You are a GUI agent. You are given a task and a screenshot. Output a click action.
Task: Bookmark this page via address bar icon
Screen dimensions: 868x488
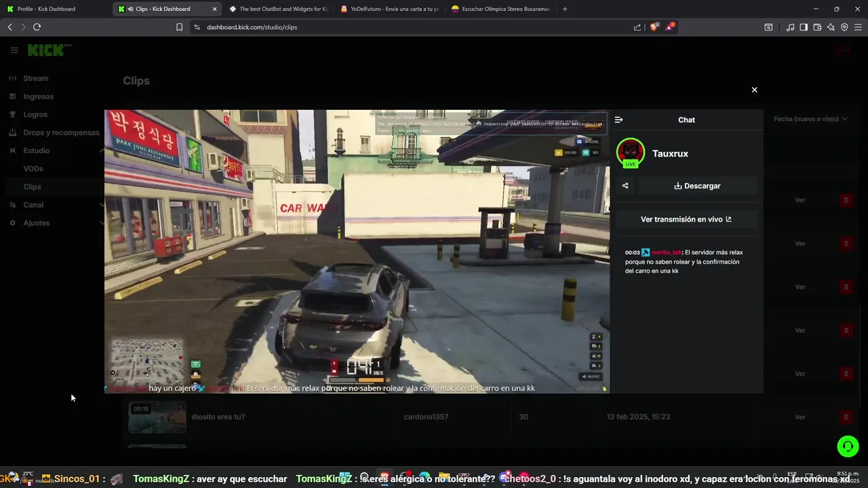pos(179,27)
